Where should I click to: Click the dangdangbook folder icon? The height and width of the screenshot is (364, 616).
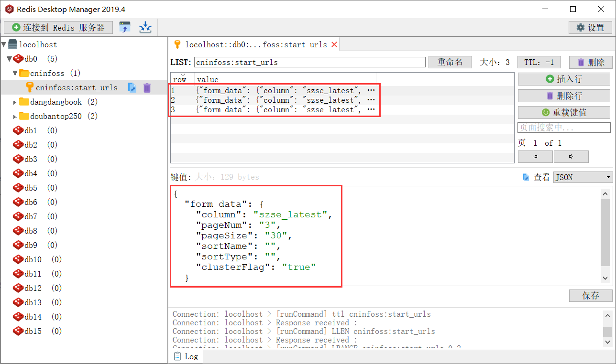click(x=24, y=102)
